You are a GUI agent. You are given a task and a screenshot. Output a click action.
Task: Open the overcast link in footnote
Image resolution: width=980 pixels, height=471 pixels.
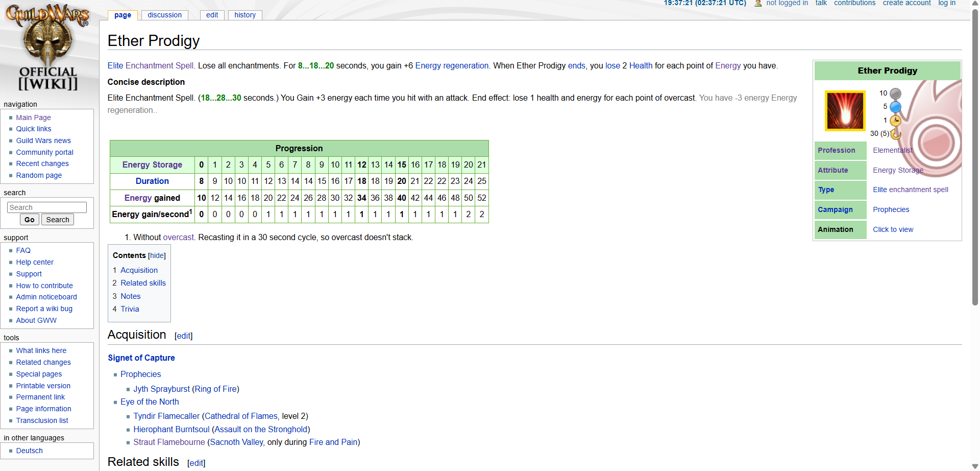pyautogui.click(x=178, y=237)
